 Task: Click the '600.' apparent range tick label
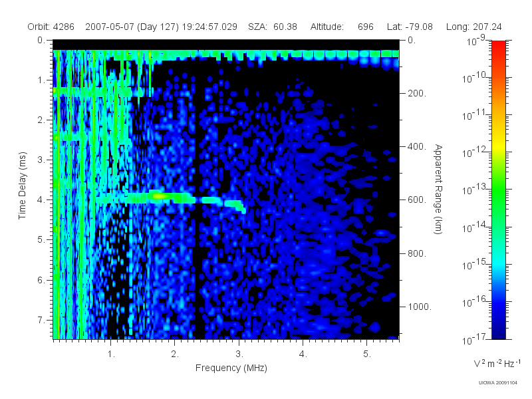click(417, 200)
